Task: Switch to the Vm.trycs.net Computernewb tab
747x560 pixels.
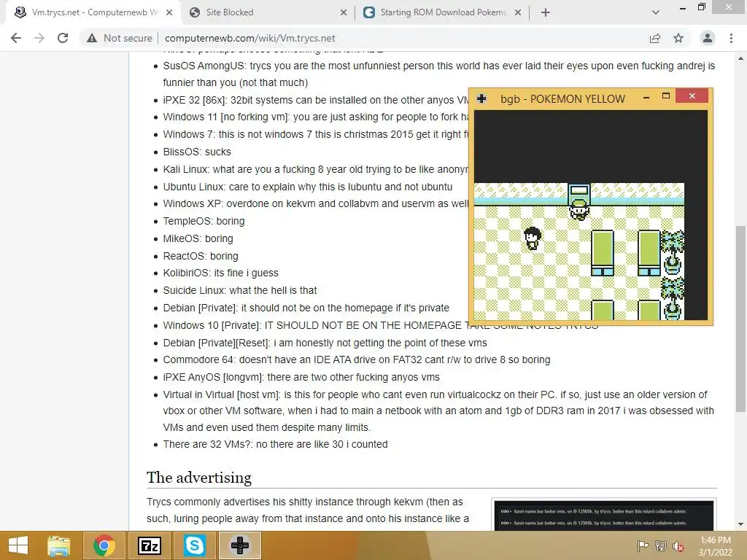Action: pyautogui.click(x=93, y=12)
